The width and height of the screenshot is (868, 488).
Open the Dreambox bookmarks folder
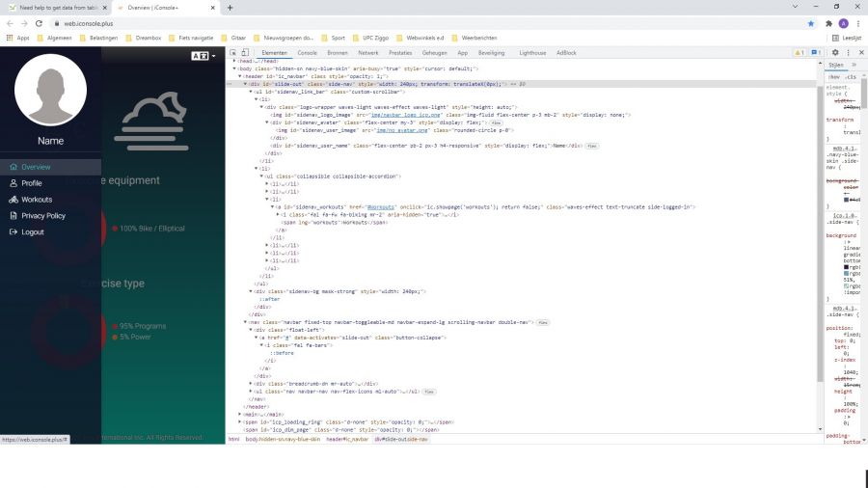[144, 38]
